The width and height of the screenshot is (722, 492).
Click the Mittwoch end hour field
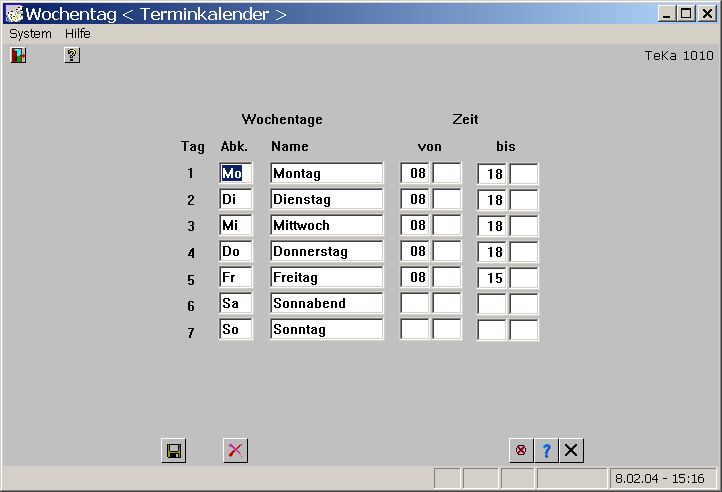point(493,226)
